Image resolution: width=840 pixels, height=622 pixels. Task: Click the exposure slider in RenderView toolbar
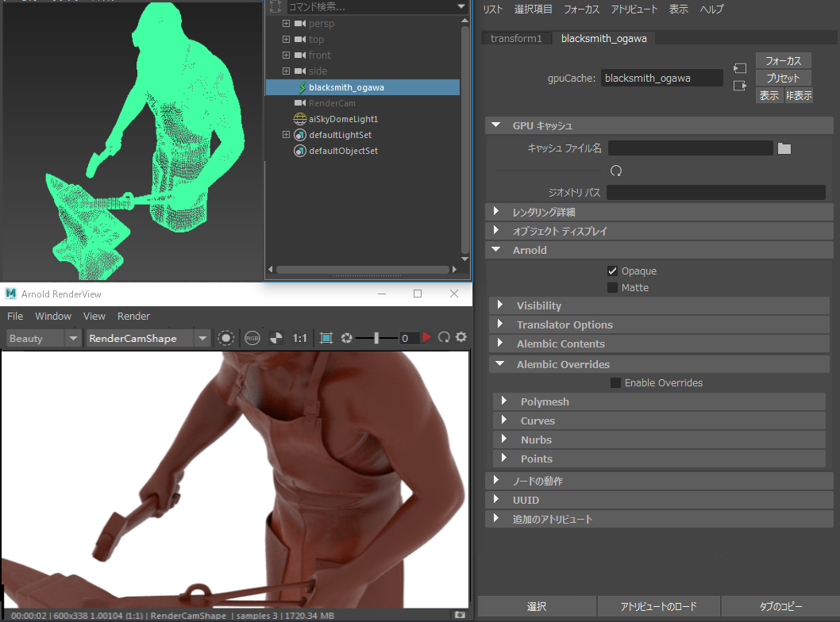376,338
